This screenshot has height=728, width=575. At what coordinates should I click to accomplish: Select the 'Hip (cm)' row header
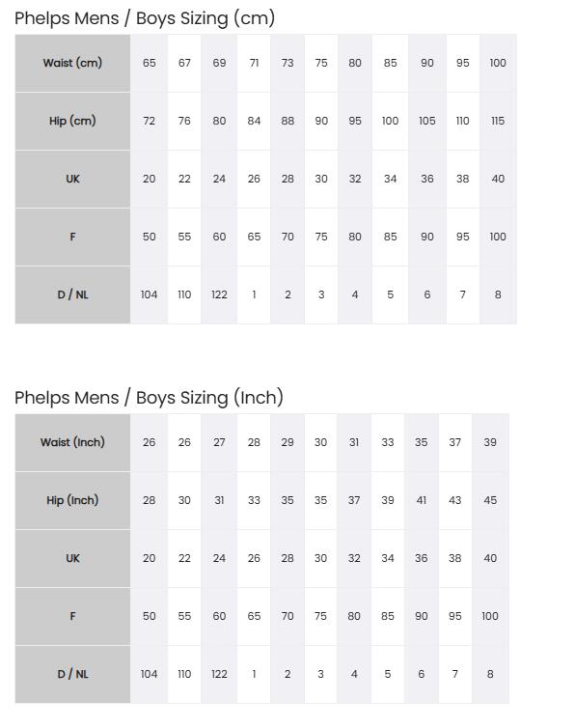[x=72, y=121]
